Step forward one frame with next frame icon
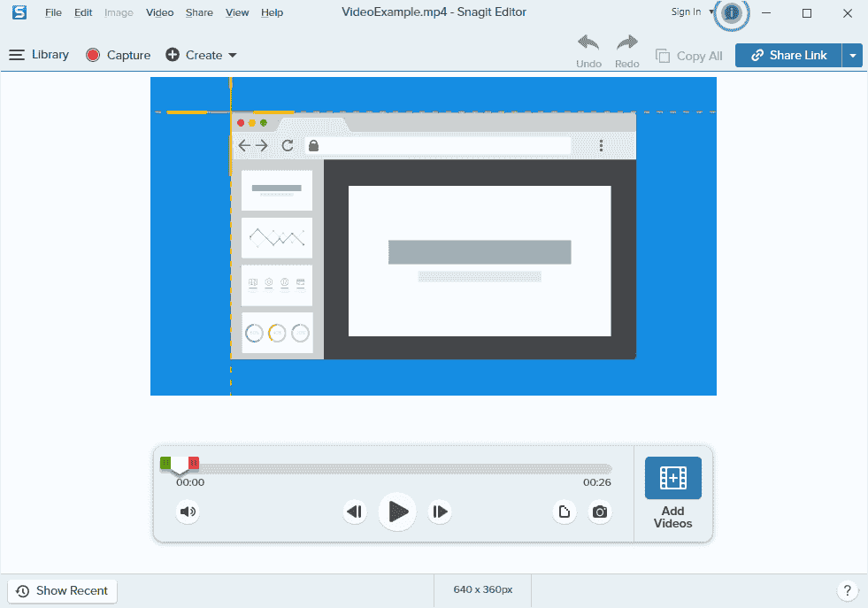Screen dimensions: 868x608 [x=439, y=512]
